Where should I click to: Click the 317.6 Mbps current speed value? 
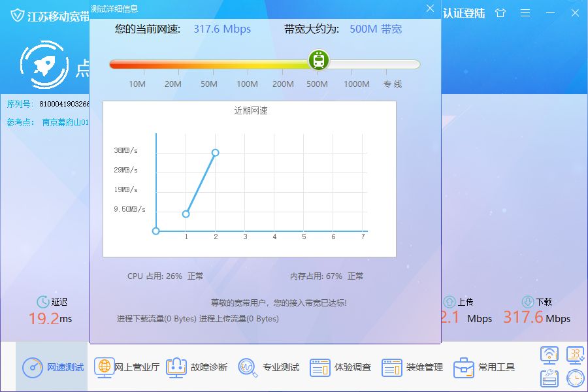pos(222,29)
